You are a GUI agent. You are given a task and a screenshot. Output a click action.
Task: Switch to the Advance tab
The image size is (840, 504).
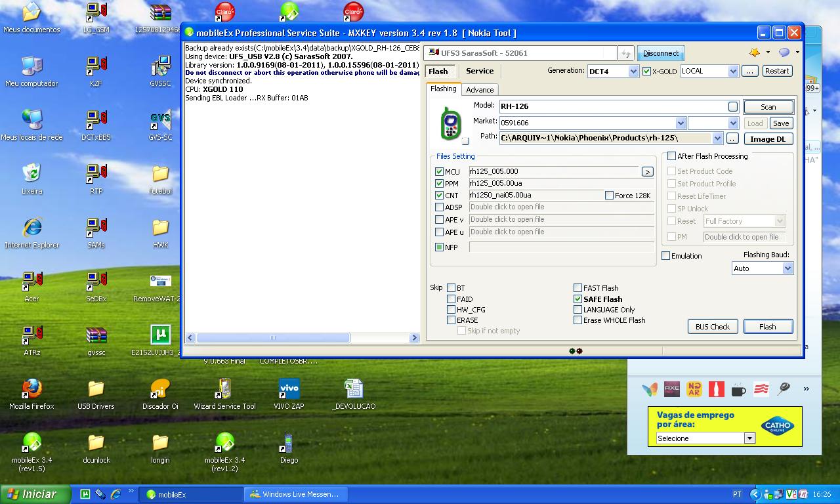480,90
